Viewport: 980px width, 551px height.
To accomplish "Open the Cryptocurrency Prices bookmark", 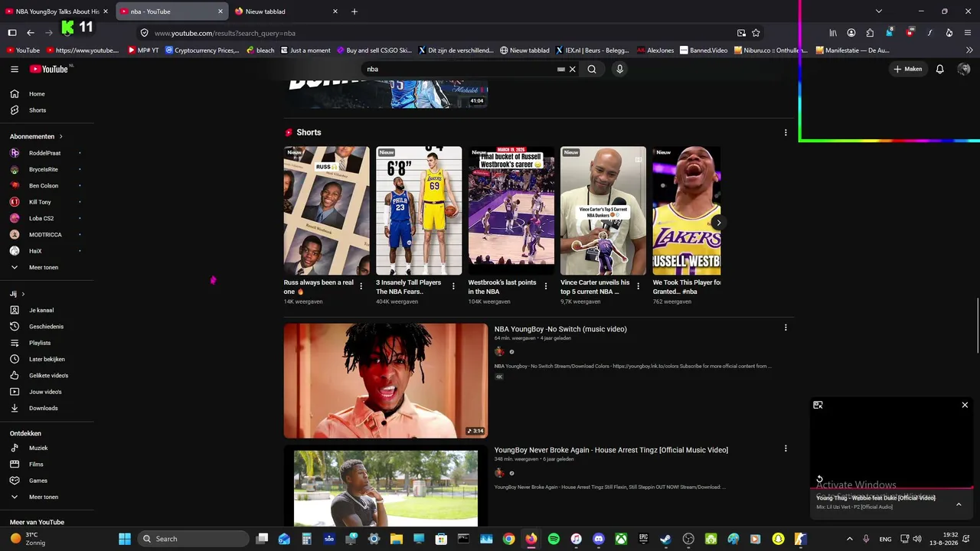I will (202, 51).
